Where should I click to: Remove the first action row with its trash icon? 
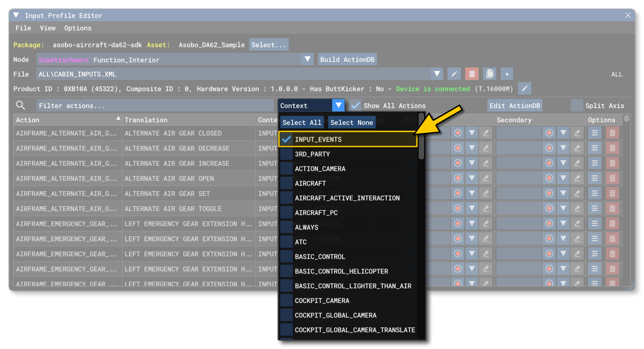(x=613, y=132)
